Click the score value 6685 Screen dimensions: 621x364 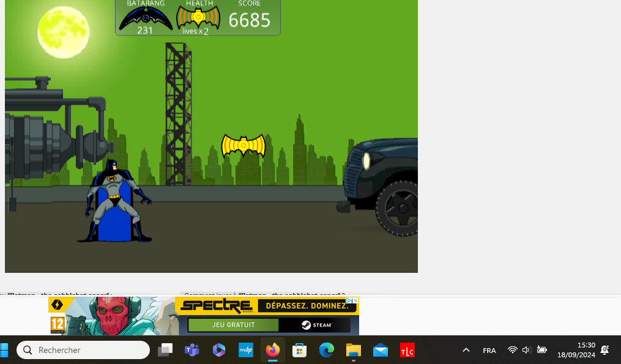tap(250, 20)
